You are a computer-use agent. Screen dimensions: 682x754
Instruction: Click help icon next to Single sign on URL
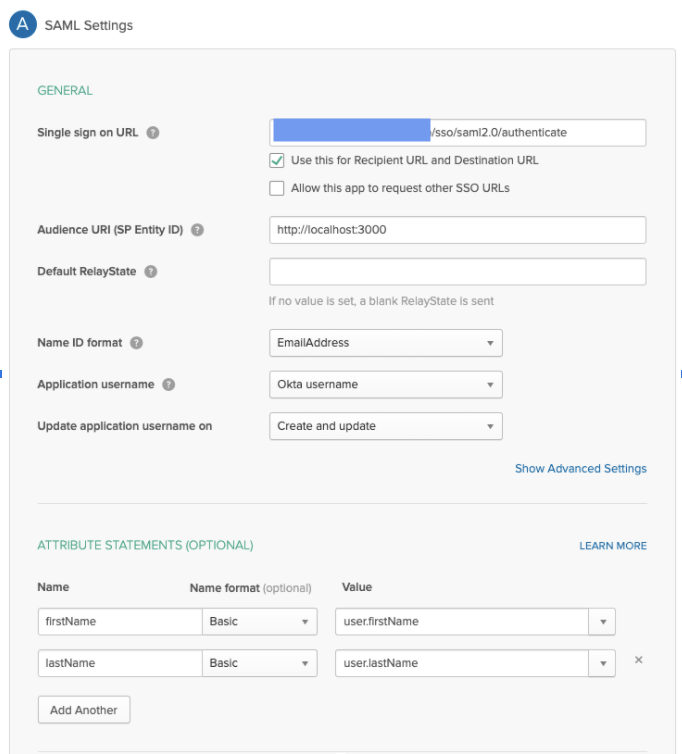click(x=153, y=133)
